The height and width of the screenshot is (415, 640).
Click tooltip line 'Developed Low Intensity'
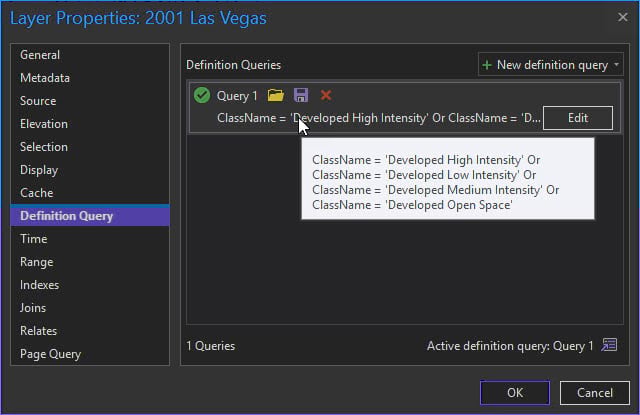[424, 175]
